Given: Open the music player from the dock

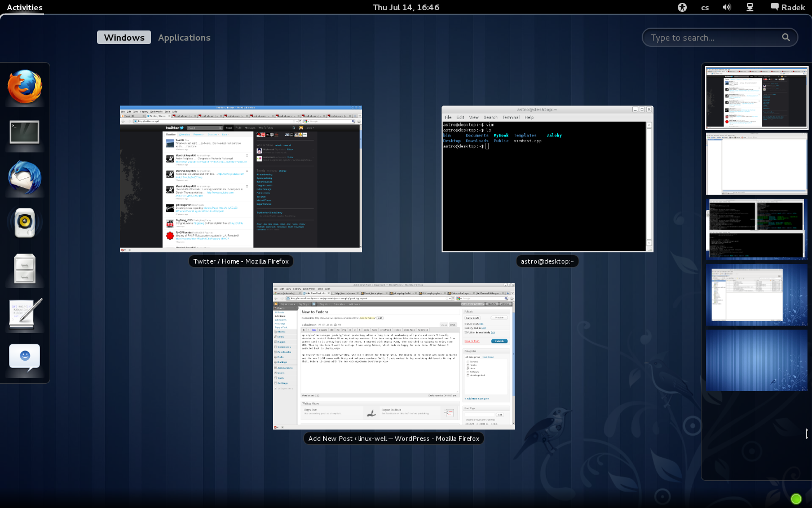Looking at the screenshot, I should [x=24, y=222].
